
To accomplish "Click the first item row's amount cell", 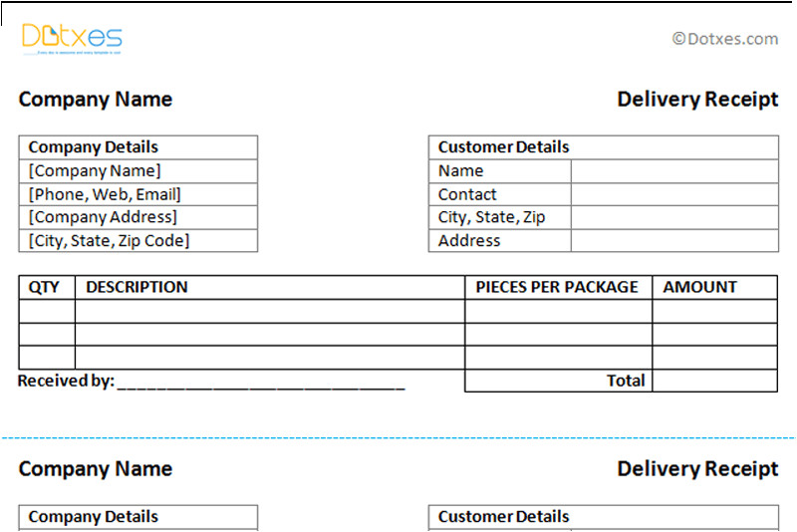I will pyautogui.click(x=714, y=311).
